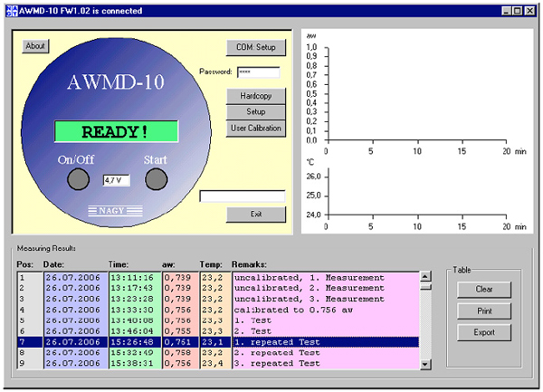The image size is (543, 392).
Task: Click the 'Remarks:' column header
Action: pos(249,264)
